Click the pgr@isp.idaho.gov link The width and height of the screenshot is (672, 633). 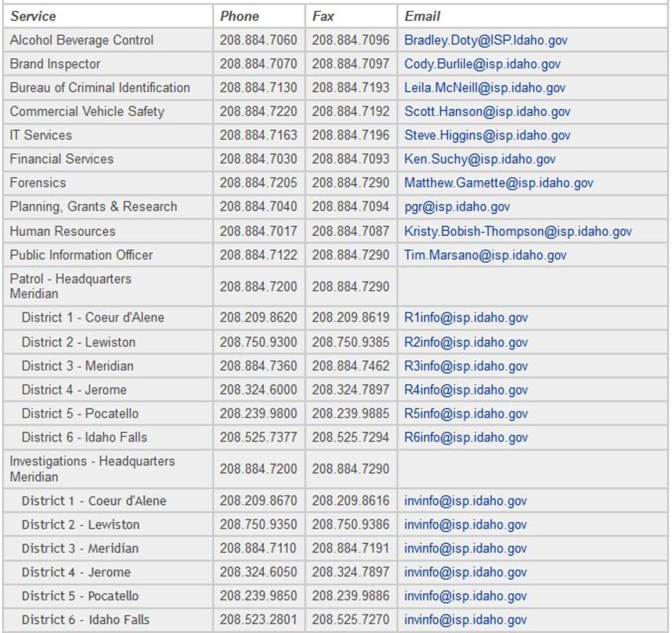[x=457, y=207]
